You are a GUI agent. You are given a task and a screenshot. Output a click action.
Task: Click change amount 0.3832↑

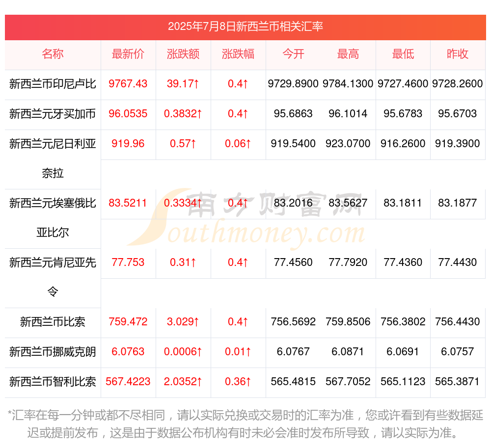point(183,113)
